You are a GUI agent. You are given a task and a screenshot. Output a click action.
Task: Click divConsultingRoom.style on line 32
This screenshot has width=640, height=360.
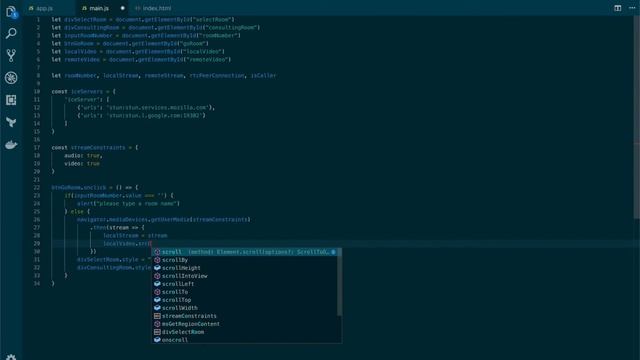click(114, 268)
